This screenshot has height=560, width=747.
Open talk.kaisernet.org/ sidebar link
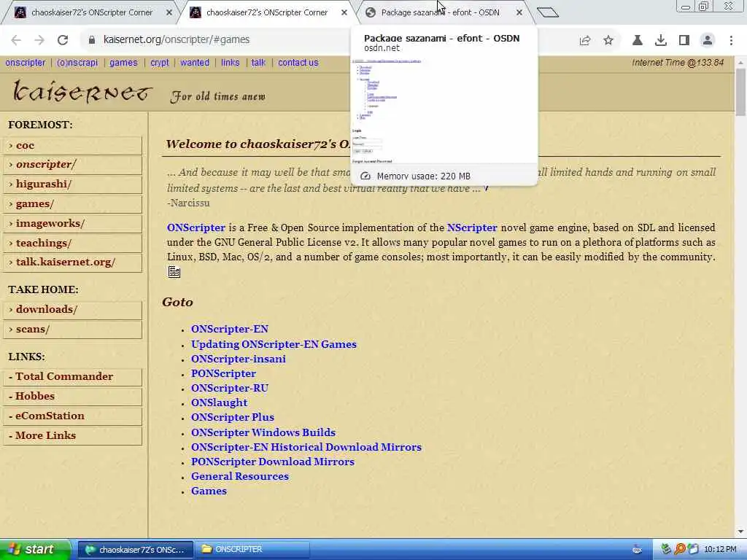72,262
